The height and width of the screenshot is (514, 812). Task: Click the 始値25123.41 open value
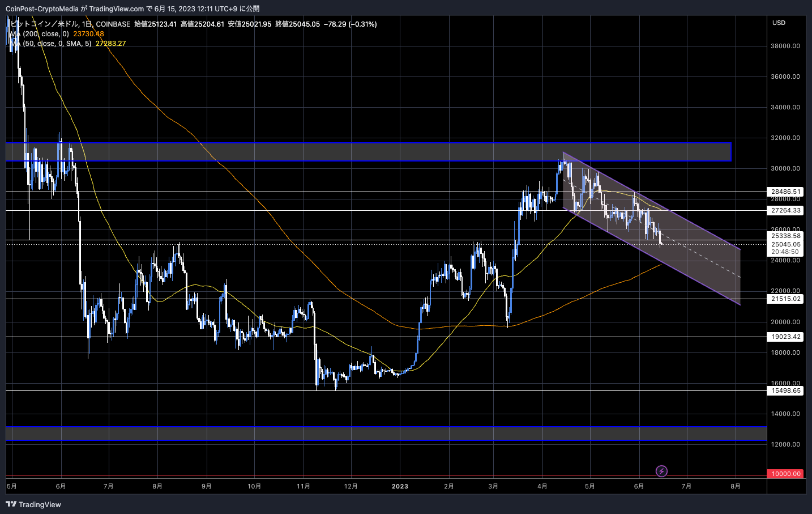155,24
